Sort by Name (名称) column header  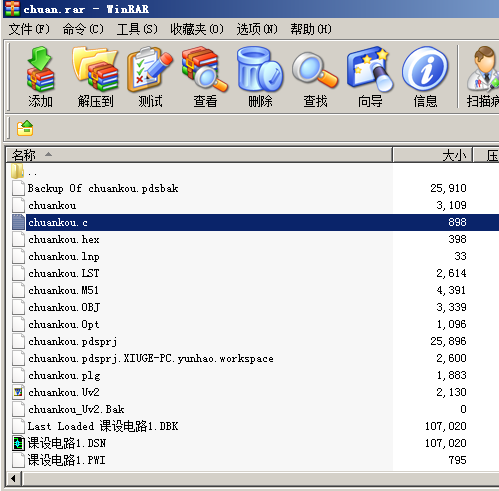pos(199,155)
